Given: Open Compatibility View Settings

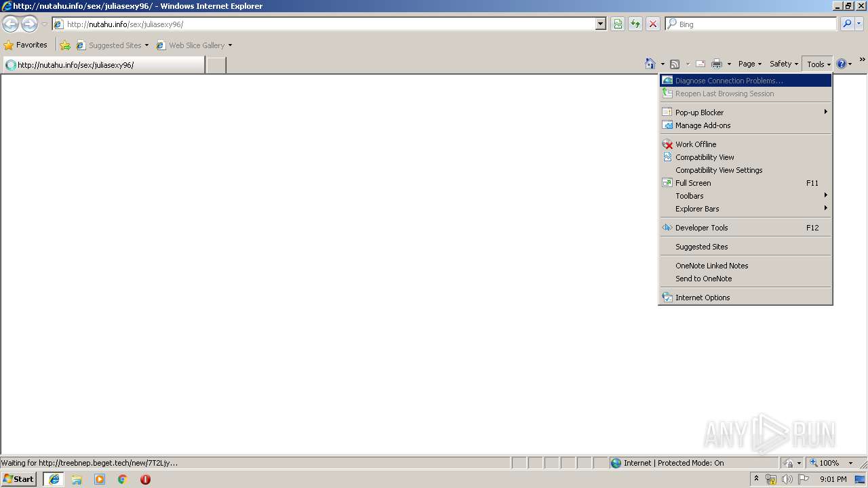Looking at the screenshot, I should point(745,170).
